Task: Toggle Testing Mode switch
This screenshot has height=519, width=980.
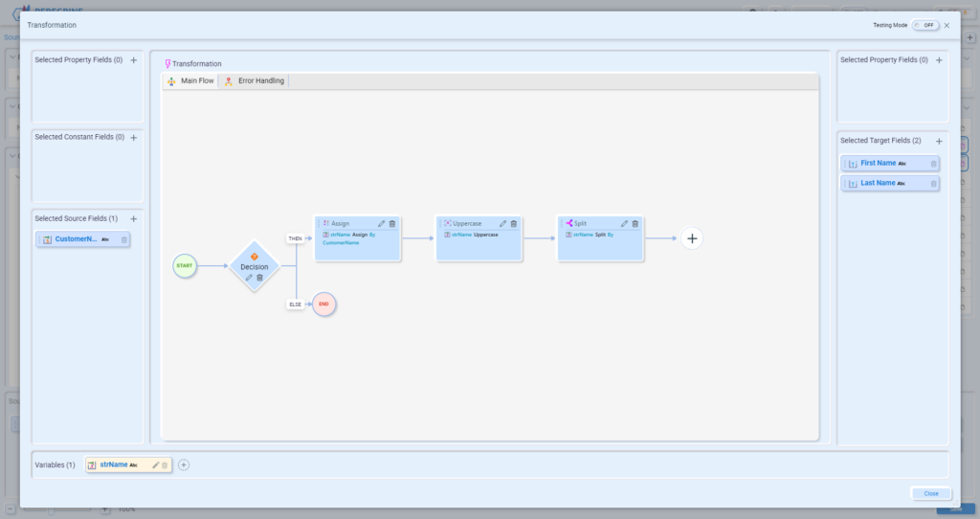Action: pyautogui.click(x=924, y=25)
